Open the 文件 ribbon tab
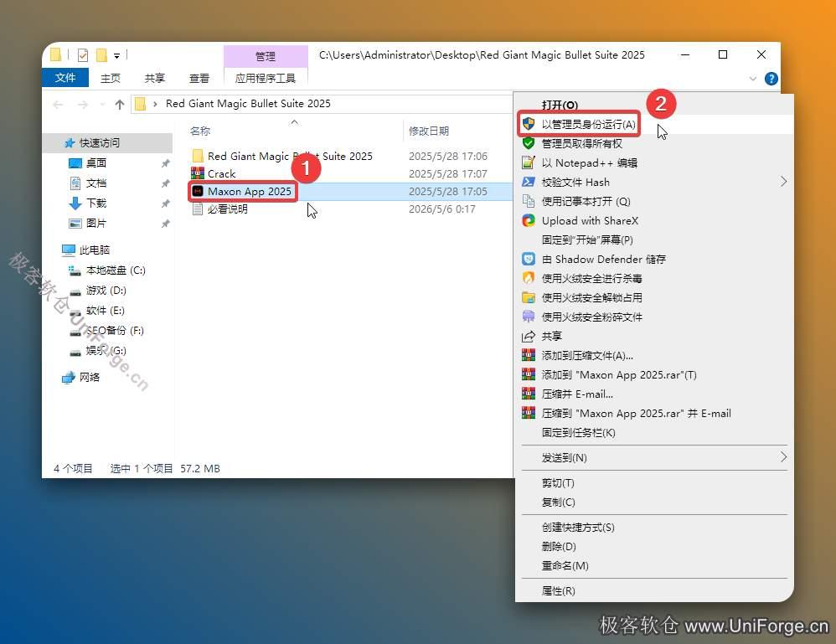Screen dimensions: 836x644 point(65,78)
